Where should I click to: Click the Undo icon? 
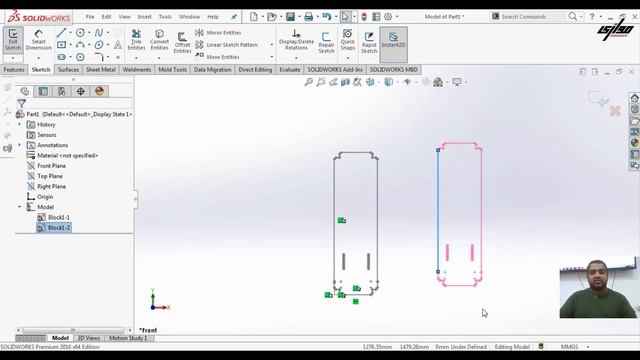click(327, 17)
